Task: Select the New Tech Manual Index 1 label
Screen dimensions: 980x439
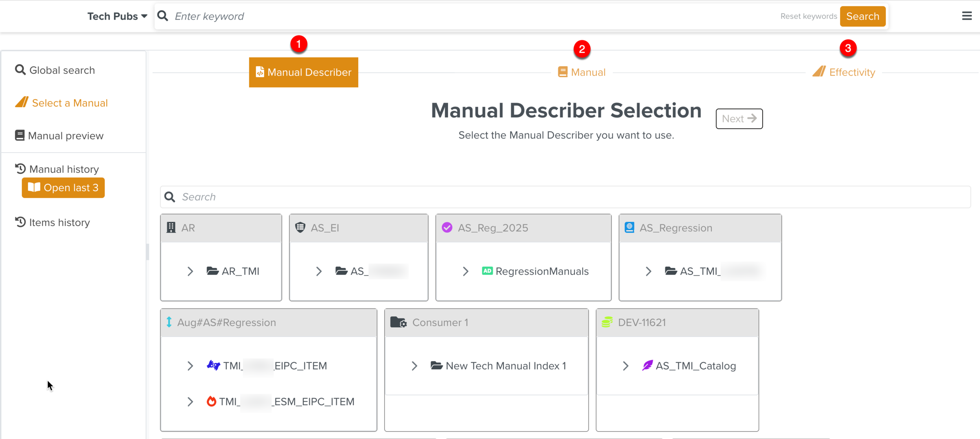Action: (506, 365)
